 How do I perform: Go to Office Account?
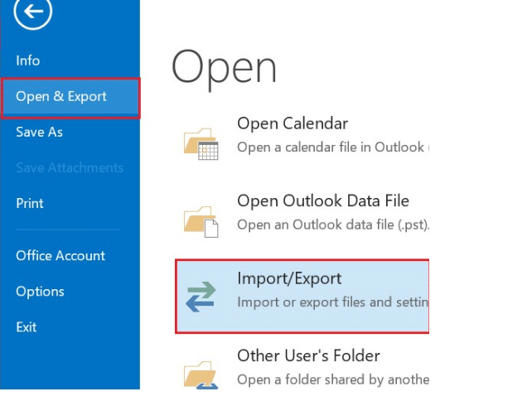(60, 255)
